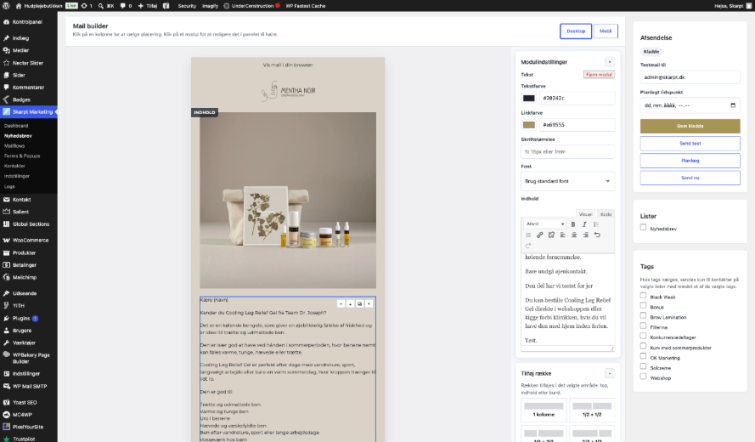Remove link in the Indhold editor
Viewport: 755px width, 442px height.
point(551,235)
